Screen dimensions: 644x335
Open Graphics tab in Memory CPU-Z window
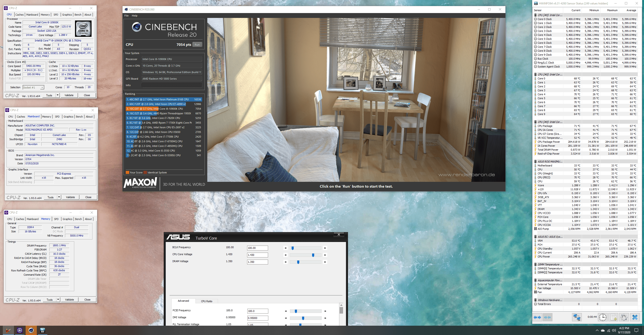click(x=68, y=219)
